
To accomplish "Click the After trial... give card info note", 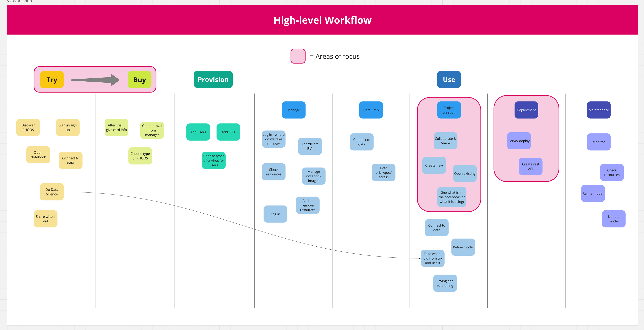I will click(117, 127).
